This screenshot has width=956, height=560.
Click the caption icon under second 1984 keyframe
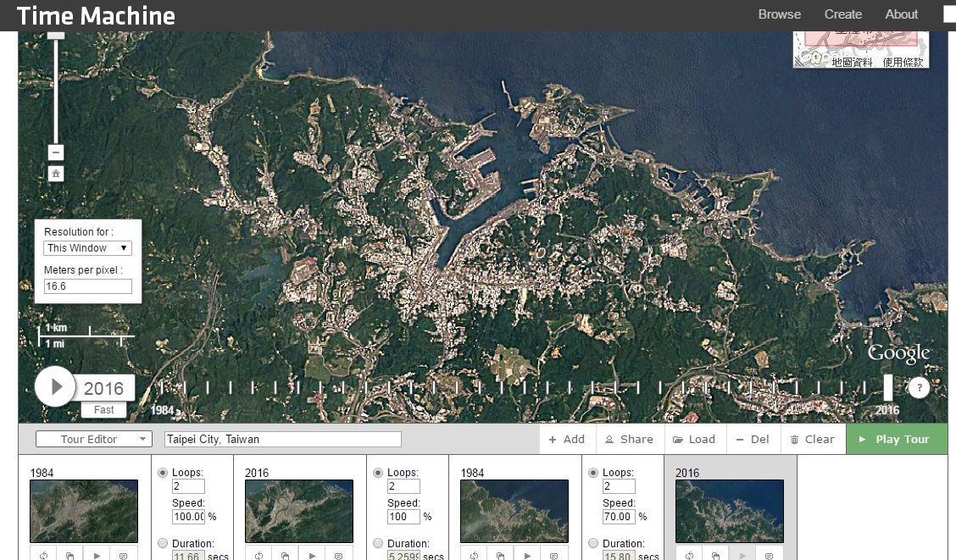[554, 555]
